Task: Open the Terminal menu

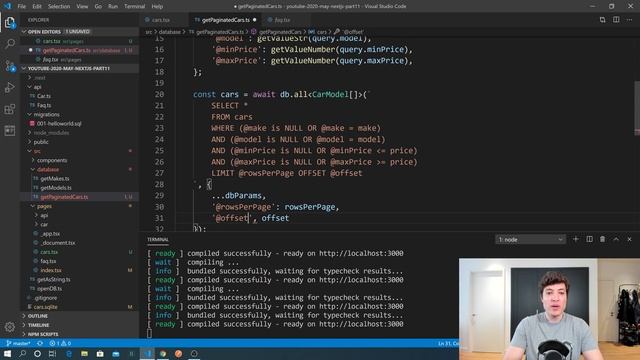Action: [x=134, y=6]
